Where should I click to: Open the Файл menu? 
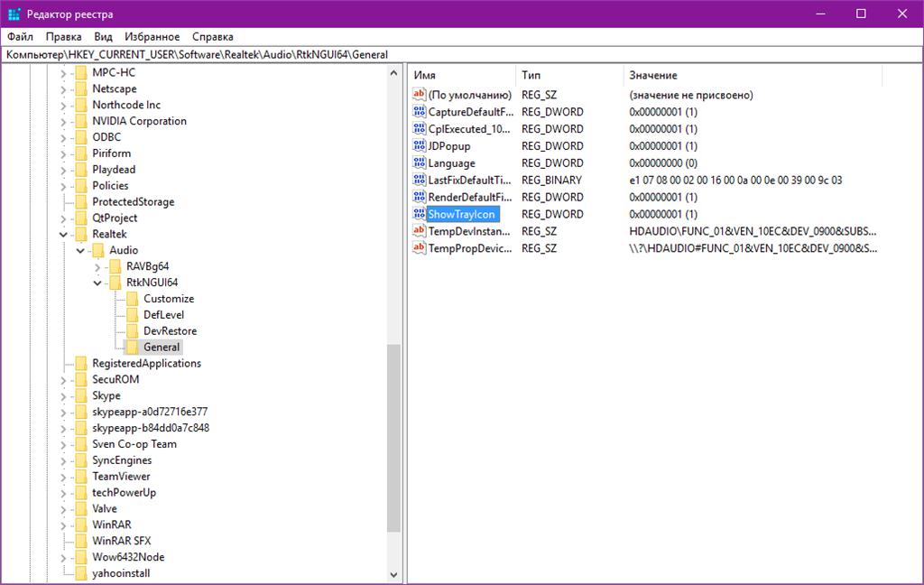point(20,37)
